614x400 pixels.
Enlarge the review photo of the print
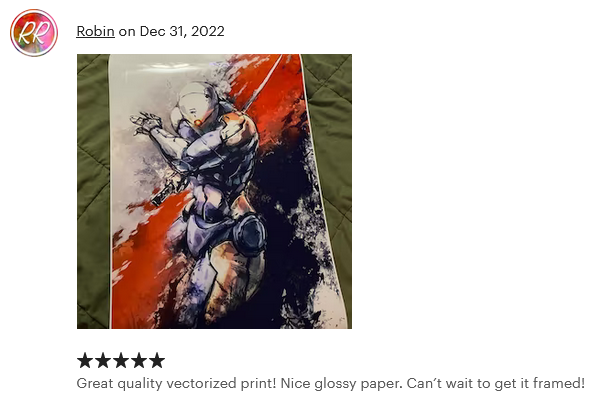[x=214, y=191]
